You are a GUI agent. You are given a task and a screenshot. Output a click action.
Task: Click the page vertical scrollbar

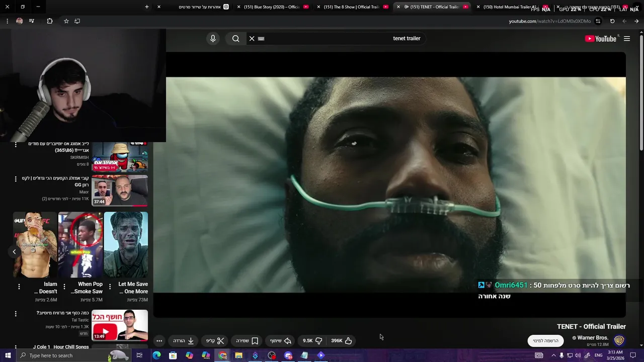(641, 93)
